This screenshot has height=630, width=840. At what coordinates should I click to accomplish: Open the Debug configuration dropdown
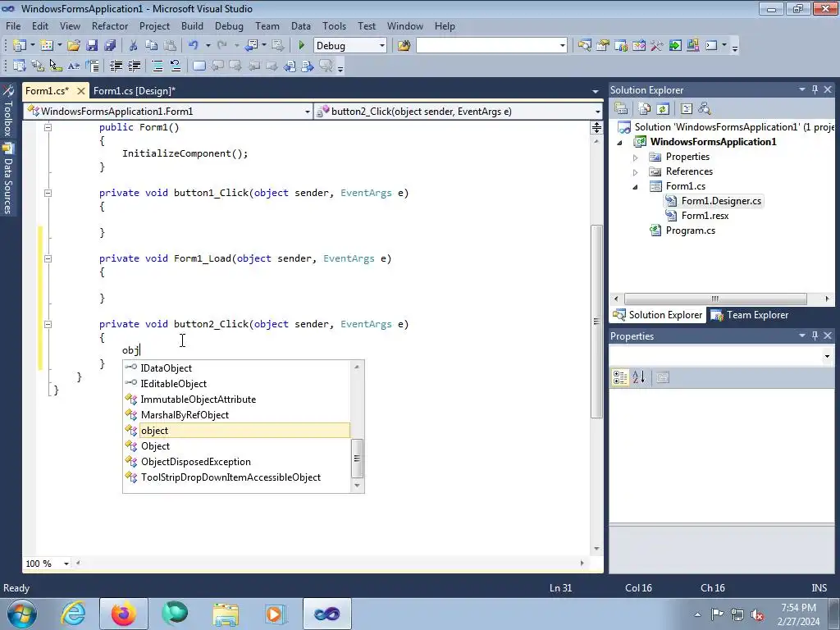coord(382,46)
